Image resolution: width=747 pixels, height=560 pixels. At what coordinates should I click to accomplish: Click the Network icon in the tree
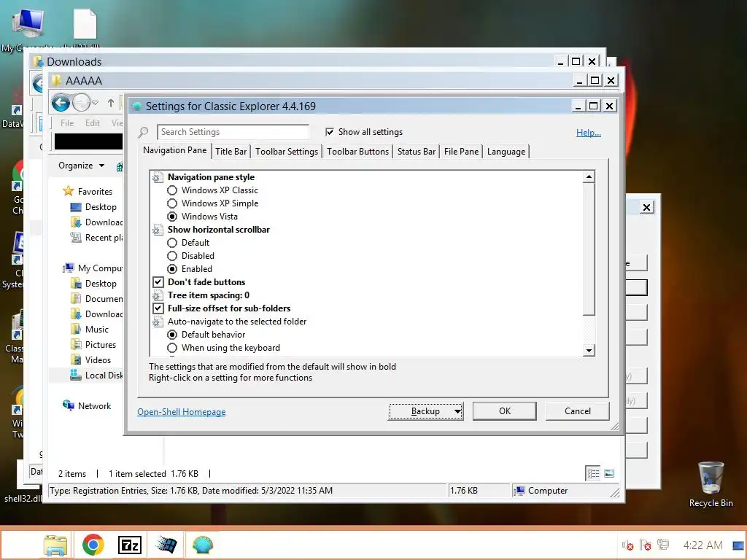[x=69, y=405]
